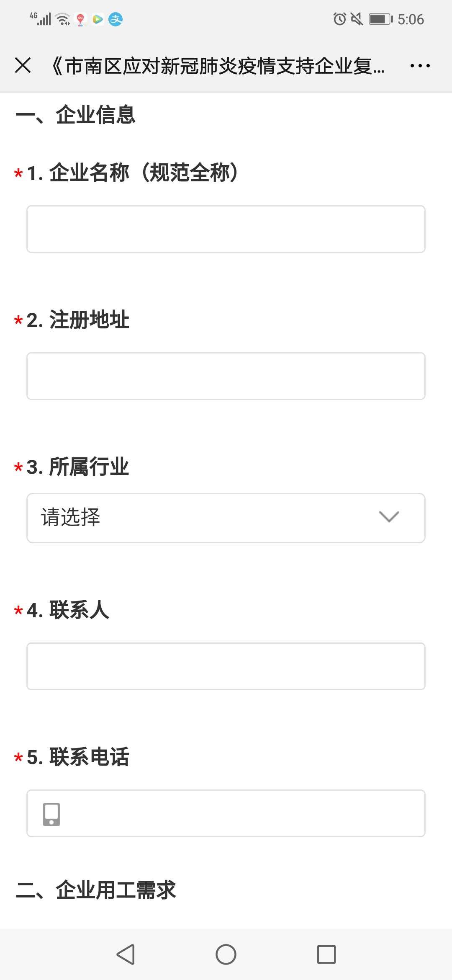Tap the Alipay notification icon
This screenshot has height=980, width=452.
[x=116, y=19]
